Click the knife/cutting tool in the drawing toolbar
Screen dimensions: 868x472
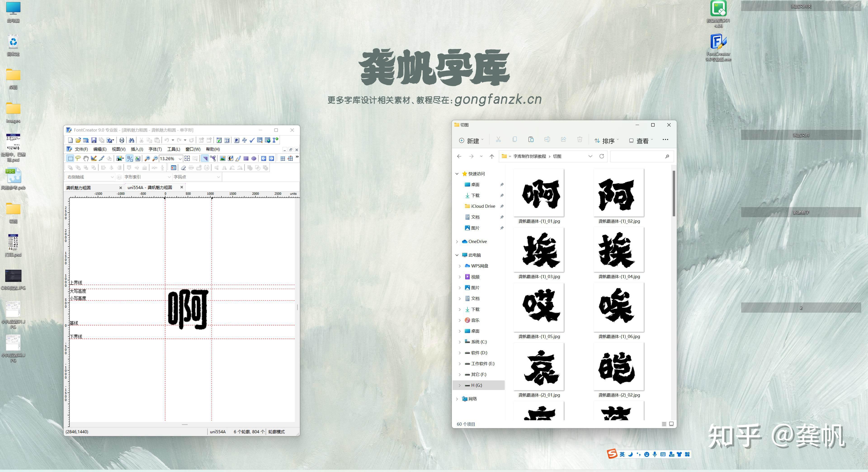point(102,159)
